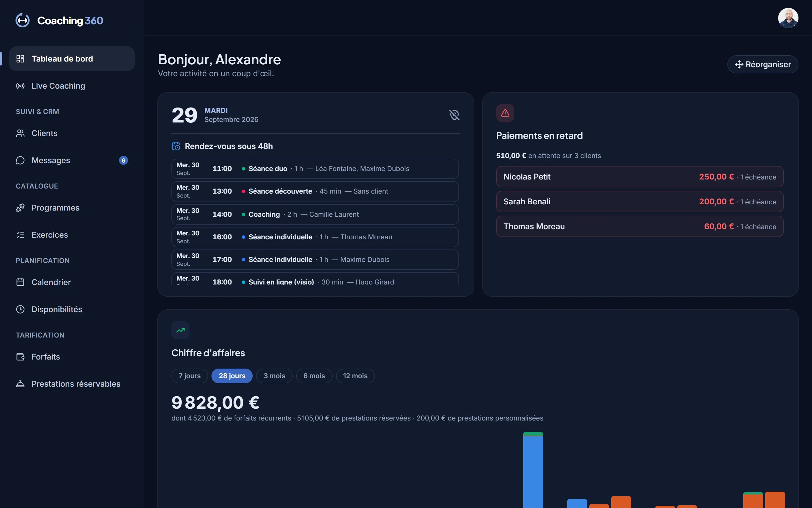Screen dimensions: 812x508
Task: Open the 14:00 Coaching Camille Laurent appointment
Action: [315, 214]
